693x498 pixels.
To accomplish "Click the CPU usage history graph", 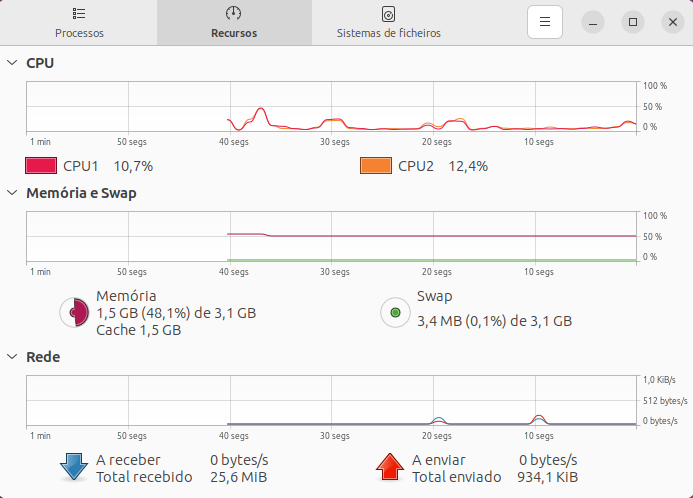I will tap(332, 107).
